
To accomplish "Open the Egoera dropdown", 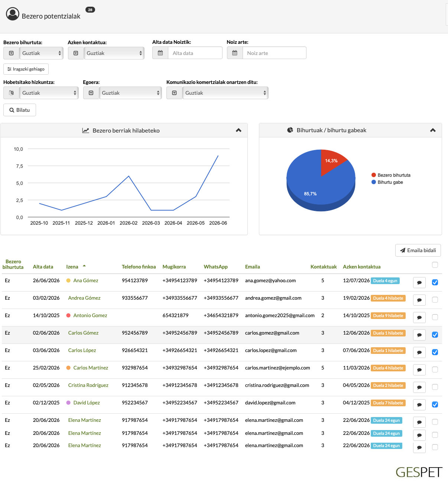I will click(130, 93).
